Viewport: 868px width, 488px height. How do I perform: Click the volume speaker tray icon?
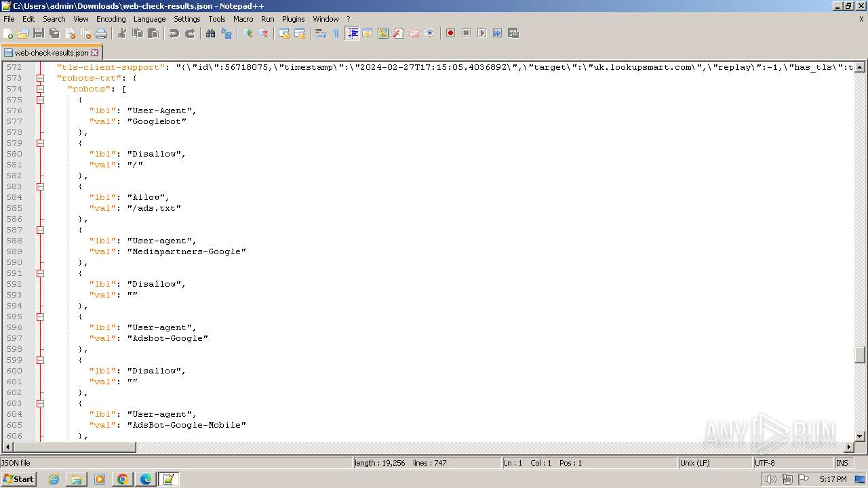[x=771, y=479]
